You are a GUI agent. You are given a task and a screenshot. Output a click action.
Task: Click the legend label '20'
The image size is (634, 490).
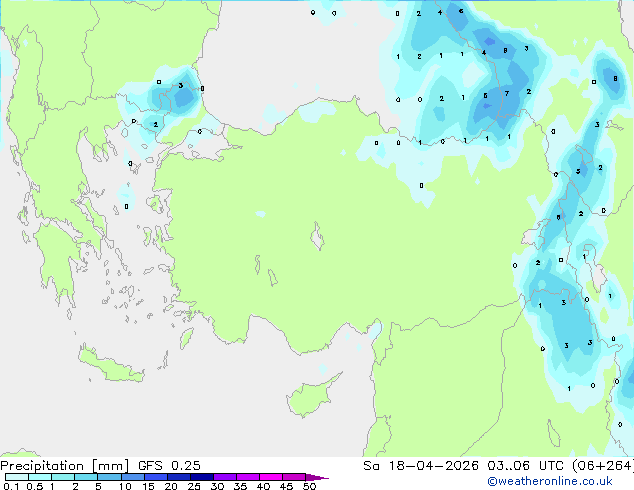pyautogui.click(x=171, y=486)
